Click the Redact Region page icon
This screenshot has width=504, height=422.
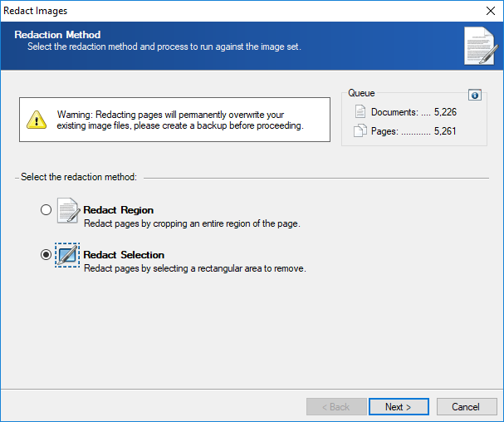(68, 210)
